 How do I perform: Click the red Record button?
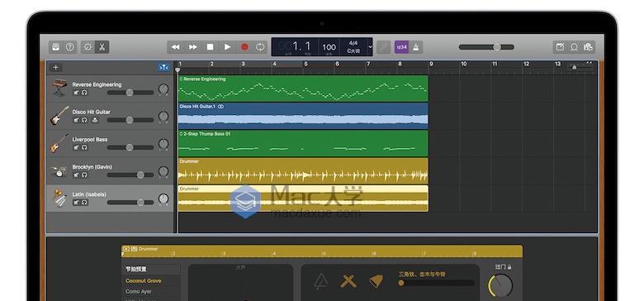click(x=244, y=47)
